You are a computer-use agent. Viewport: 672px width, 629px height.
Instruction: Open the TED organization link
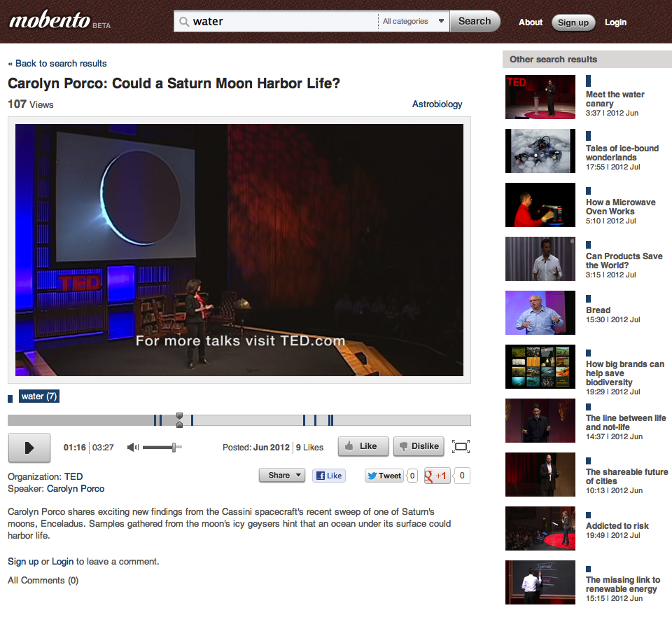[x=73, y=477]
